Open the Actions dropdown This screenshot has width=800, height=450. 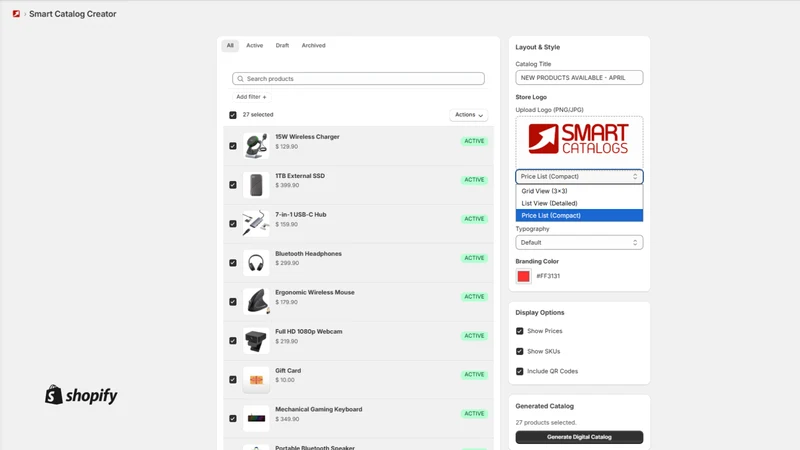pyautogui.click(x=468, y=115)
